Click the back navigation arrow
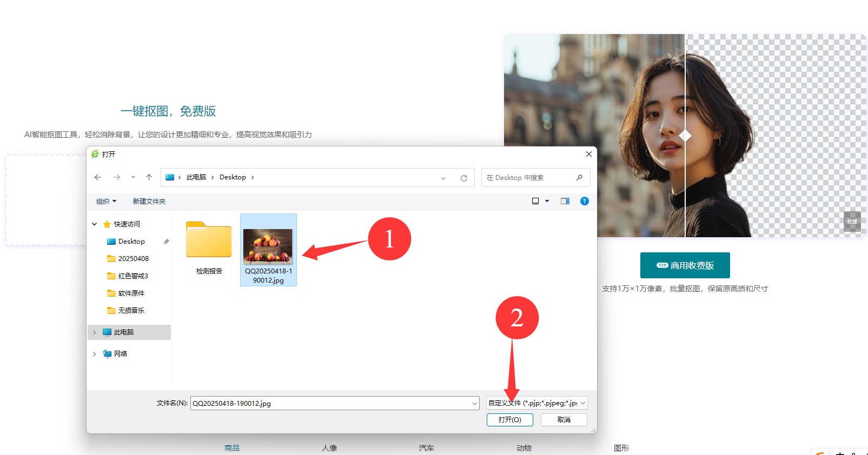 tap(98, 177)
